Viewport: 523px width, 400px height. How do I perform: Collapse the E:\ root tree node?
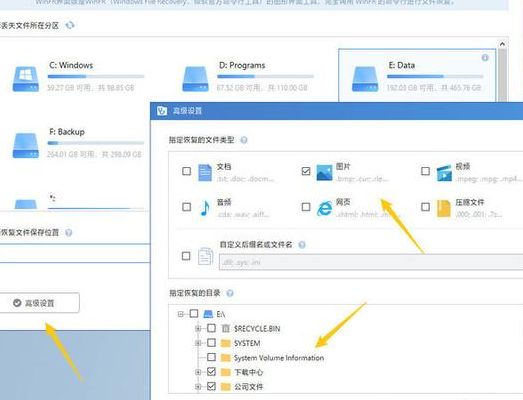pos(180,314)
